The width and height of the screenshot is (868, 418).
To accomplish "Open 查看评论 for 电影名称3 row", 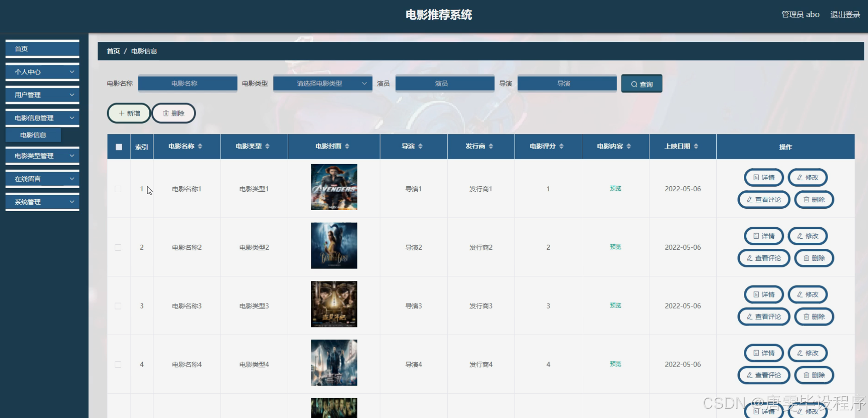I will [x=764, y=316].
